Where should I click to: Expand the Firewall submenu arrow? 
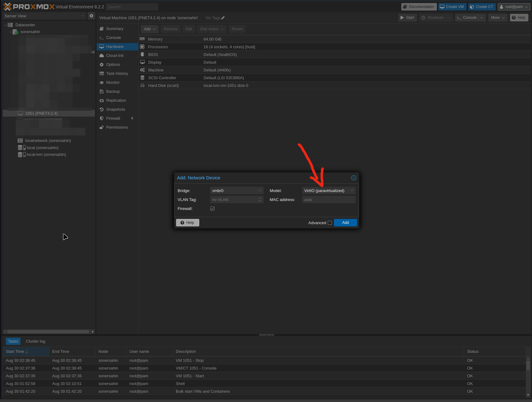click(132, 118)
